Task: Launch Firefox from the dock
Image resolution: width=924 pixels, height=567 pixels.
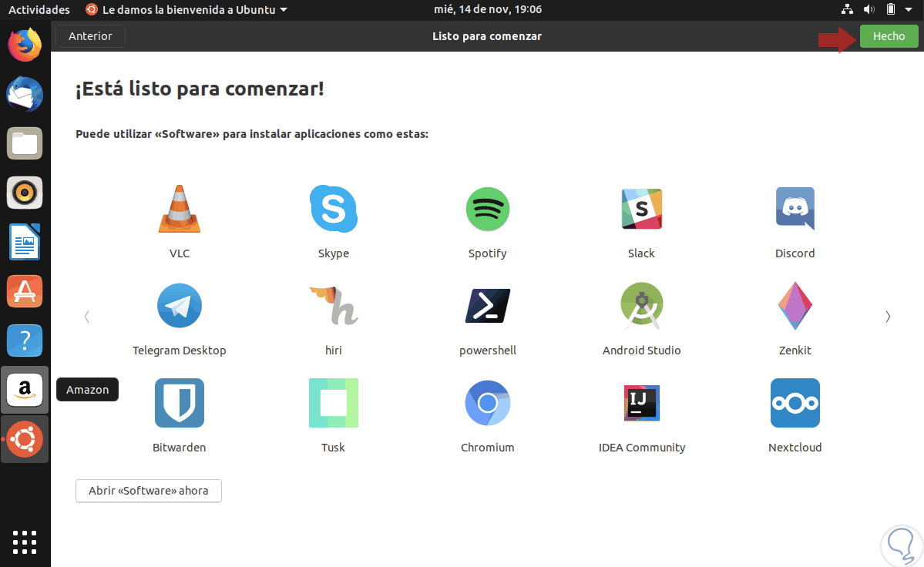Action: 24,45
